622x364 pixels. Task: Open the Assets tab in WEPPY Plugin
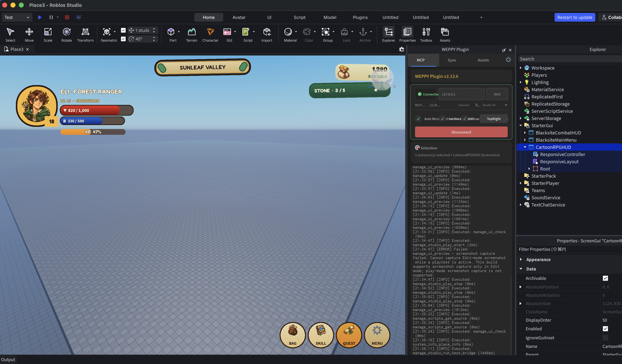(x=483, y=60)
